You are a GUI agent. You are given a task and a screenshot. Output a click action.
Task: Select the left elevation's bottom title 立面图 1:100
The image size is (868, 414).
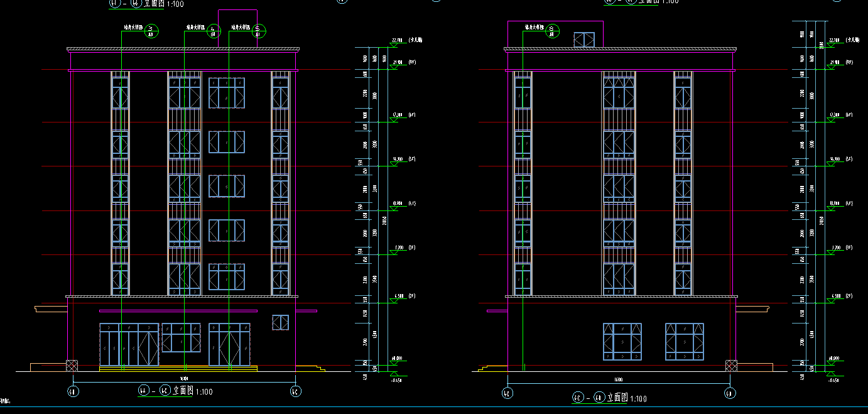175,391
